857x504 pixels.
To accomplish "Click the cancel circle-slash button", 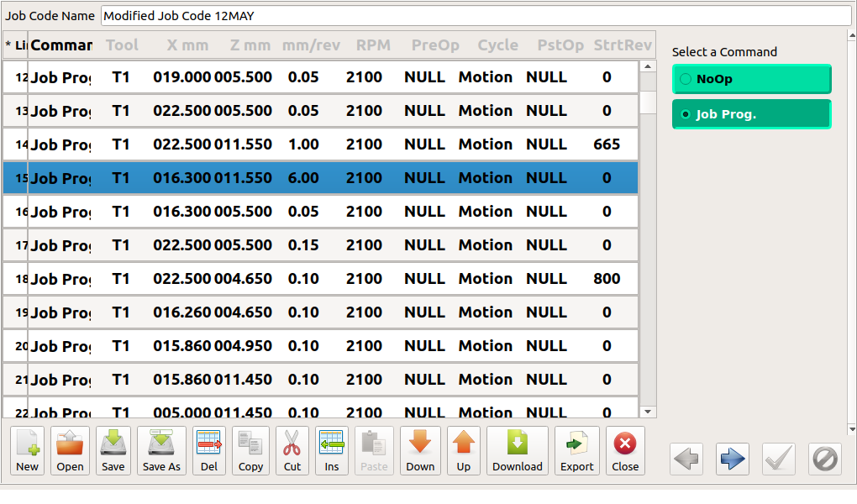I will pyautogui.click(x=825, y=459).
